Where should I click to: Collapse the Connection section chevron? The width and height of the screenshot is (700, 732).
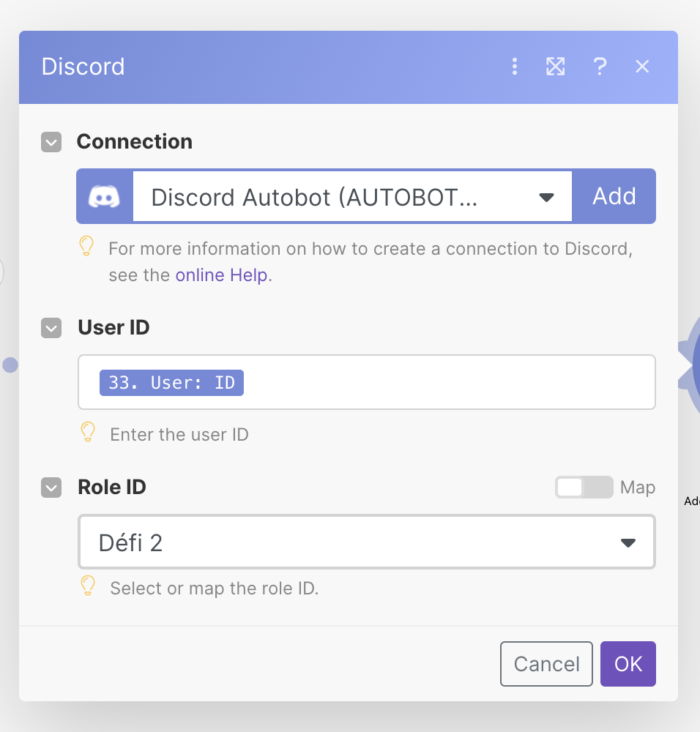[51, 142]
